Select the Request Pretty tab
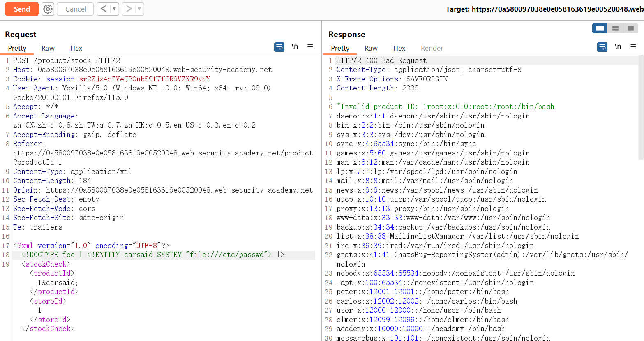The height and width of the screenshot is (341, 644). click(x=17, y=48)
